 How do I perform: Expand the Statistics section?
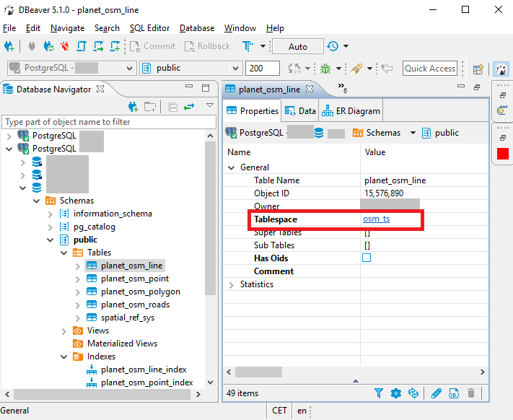click(x=232, y=285)
